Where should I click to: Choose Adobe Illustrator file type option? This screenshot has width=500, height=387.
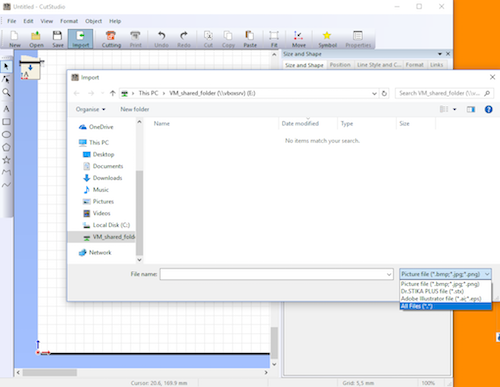(445, 299)
